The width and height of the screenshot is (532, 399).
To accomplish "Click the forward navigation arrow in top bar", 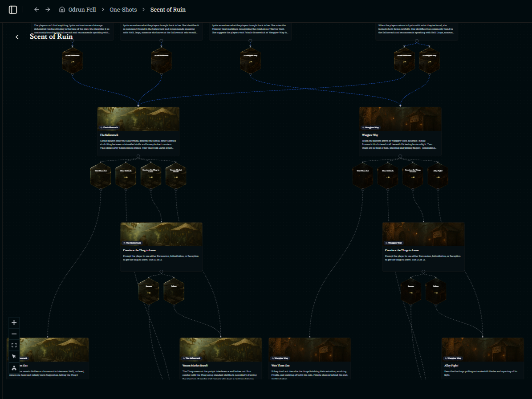I will (48, 9).
